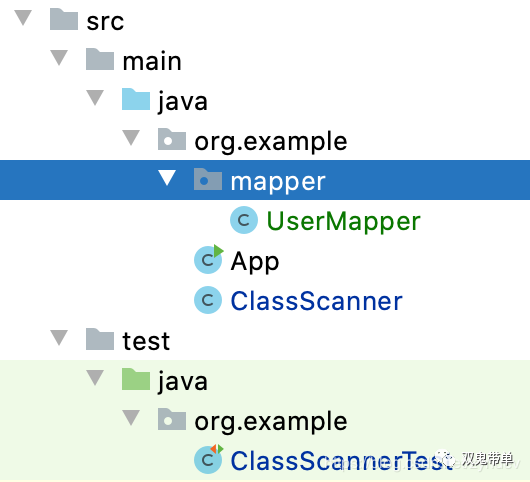Click the ClassScannerTest test class icon
This screenshot has width=530, height=482.
[209, 459]
